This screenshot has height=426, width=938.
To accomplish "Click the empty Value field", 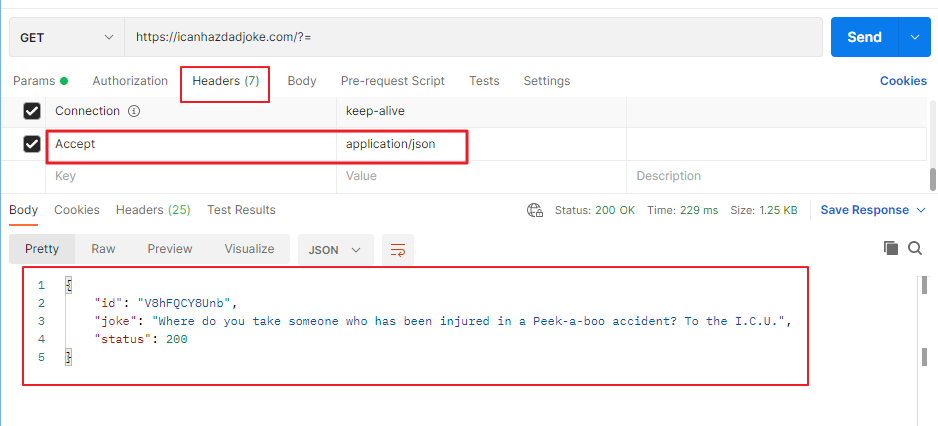I will (482, 177).
